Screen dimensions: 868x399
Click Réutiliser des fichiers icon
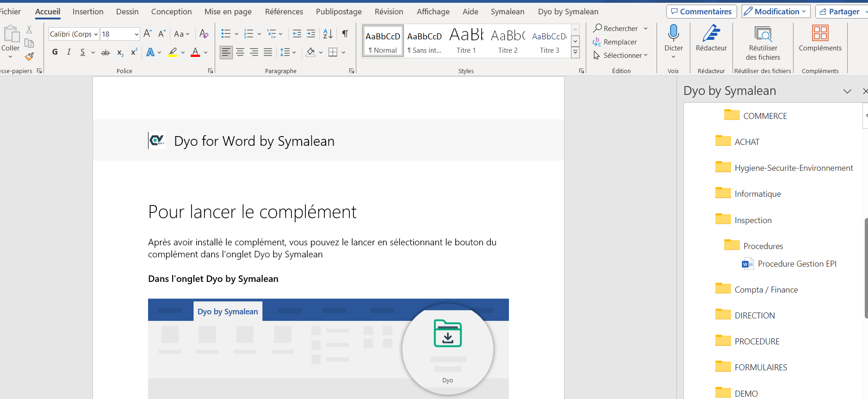pos(763,34)
